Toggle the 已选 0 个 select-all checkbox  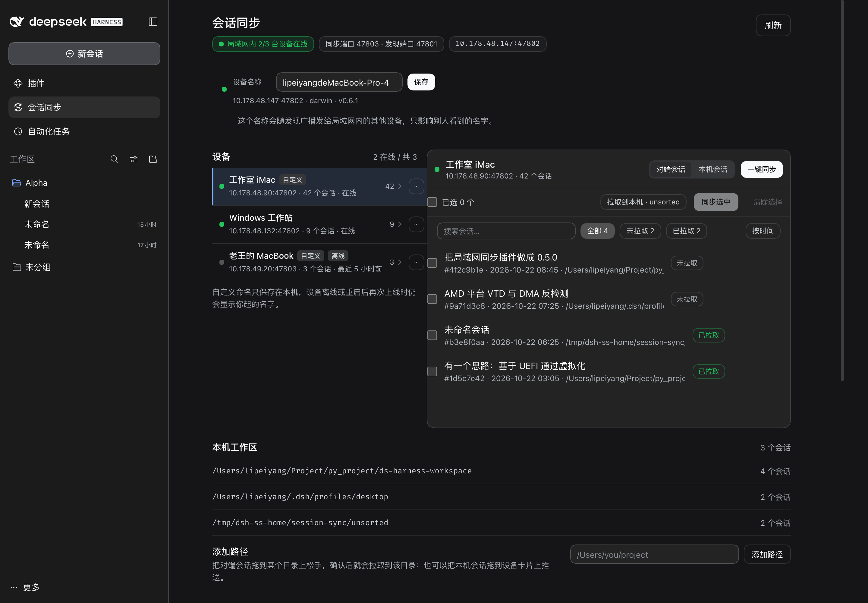coord(432,202)
